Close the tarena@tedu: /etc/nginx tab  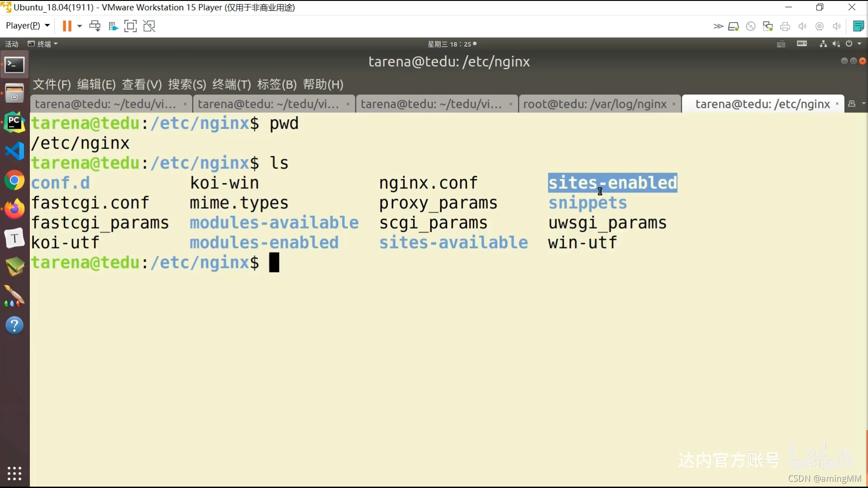click(837, 104)
